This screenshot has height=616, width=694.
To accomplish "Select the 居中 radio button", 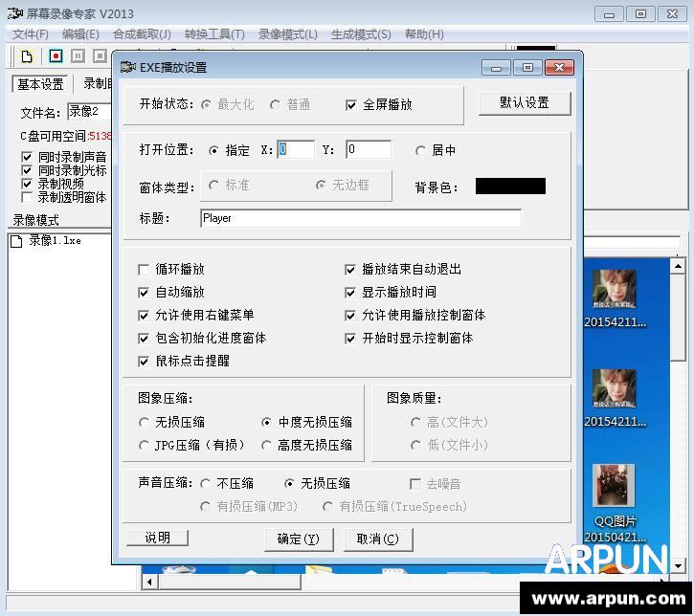I will coord(420,150).
